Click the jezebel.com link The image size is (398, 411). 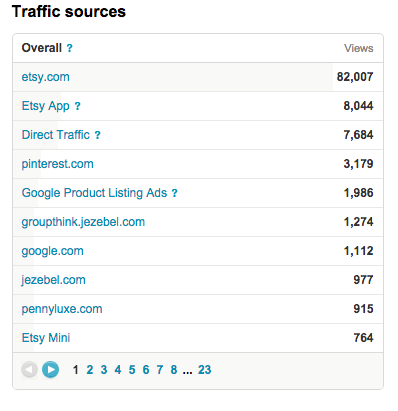(x=53, y=280)
